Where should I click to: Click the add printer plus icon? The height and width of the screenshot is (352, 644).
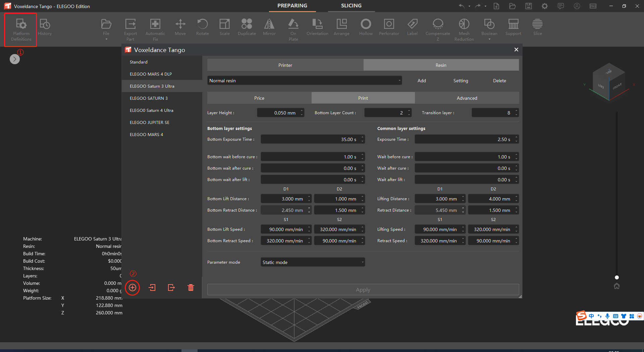tap(132, 288)
